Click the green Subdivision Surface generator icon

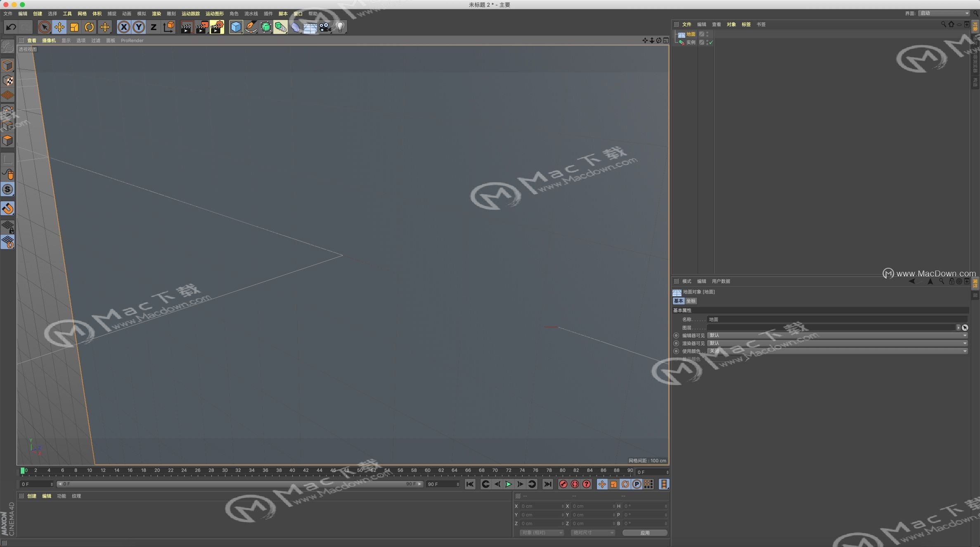[266, 27]
